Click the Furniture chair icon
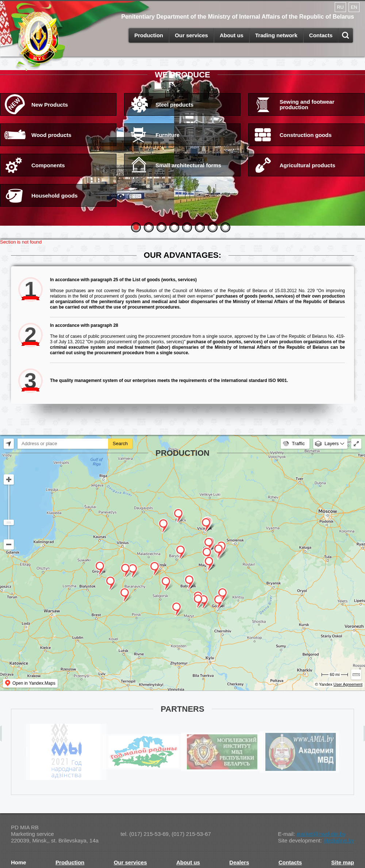365x868 pixels. coord(138,135)
